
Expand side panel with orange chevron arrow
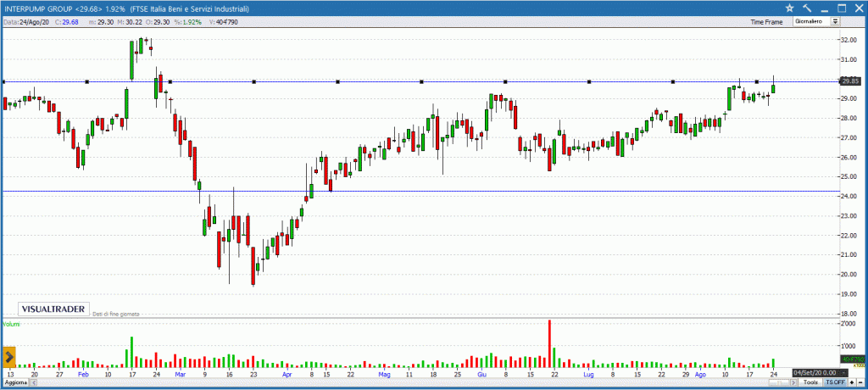click(8, 357)
